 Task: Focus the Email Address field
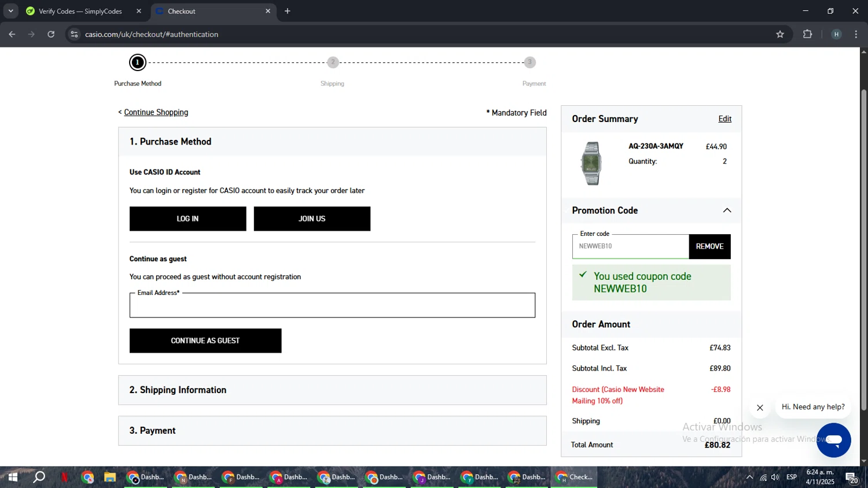point(332,305)
